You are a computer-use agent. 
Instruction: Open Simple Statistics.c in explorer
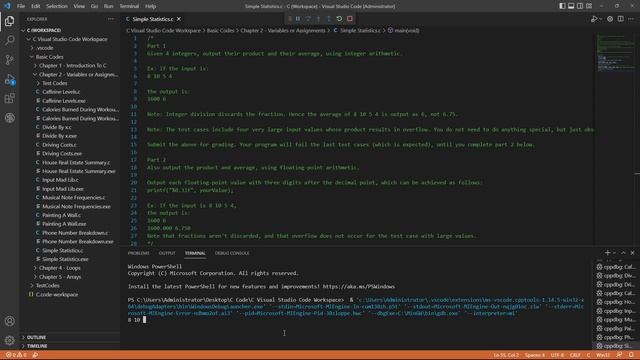[62, 251]
